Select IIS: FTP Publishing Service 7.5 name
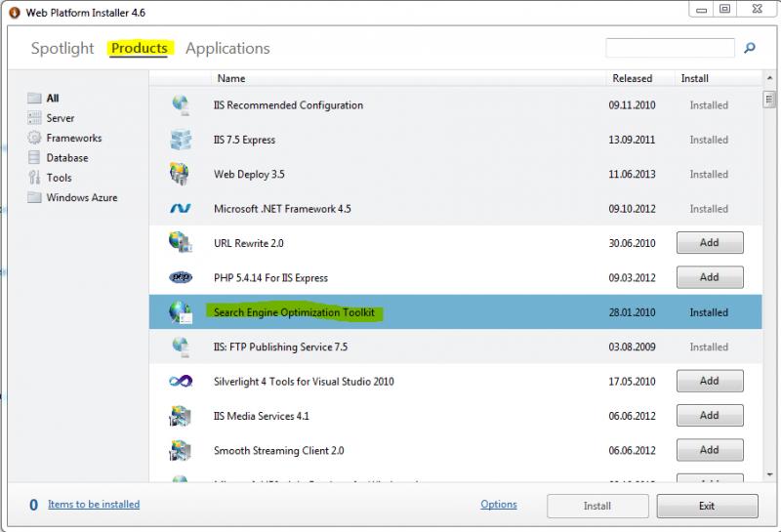Viewport: 781px width, 532px height. point(280,347)
